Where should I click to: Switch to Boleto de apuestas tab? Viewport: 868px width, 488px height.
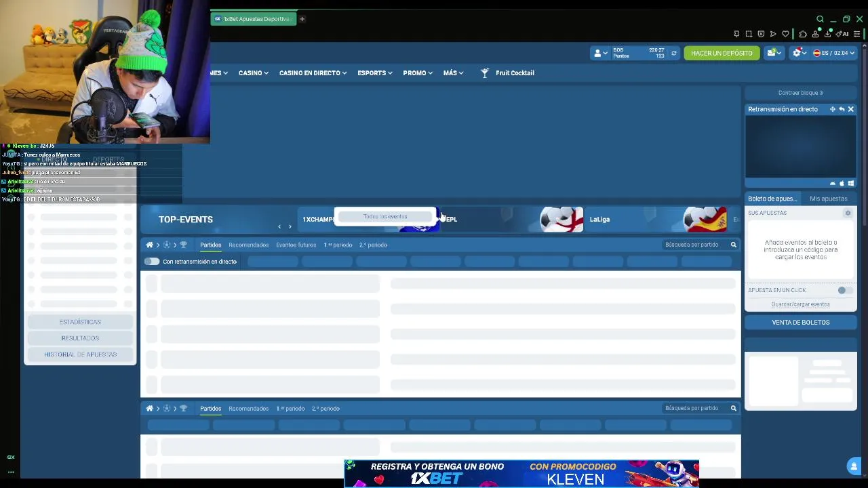coord(772,199)
